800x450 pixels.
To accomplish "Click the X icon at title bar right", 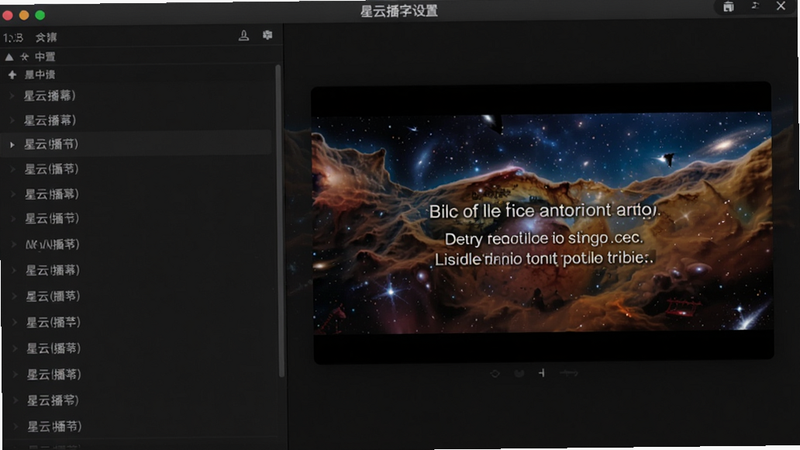I will pos(781,6).
